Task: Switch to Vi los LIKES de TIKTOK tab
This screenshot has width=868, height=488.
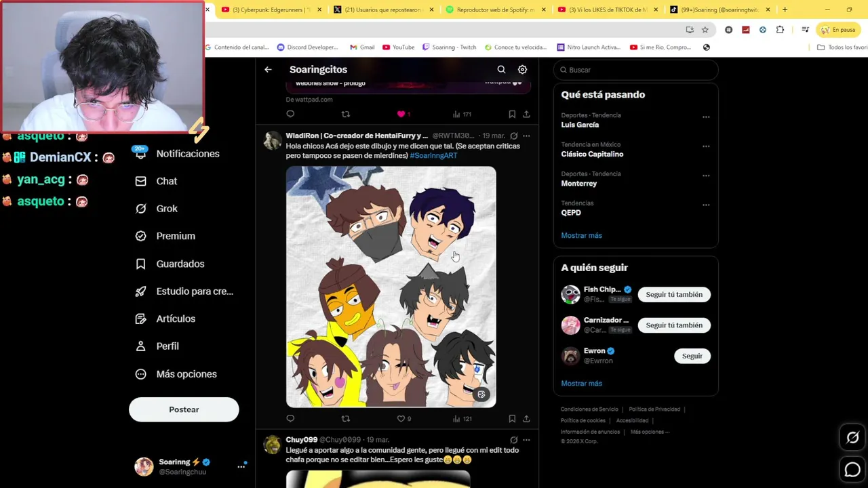Action: click(608, 9)
